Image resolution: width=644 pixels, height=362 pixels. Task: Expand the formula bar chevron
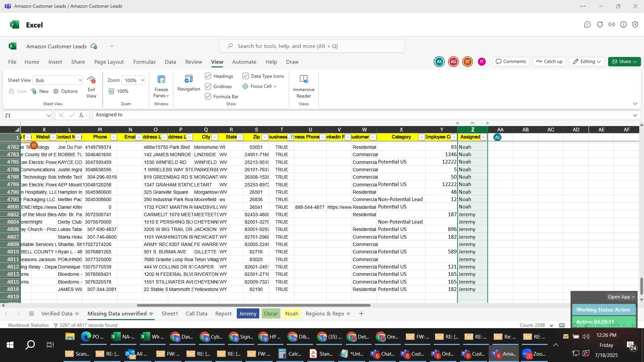tap(635, 115)
